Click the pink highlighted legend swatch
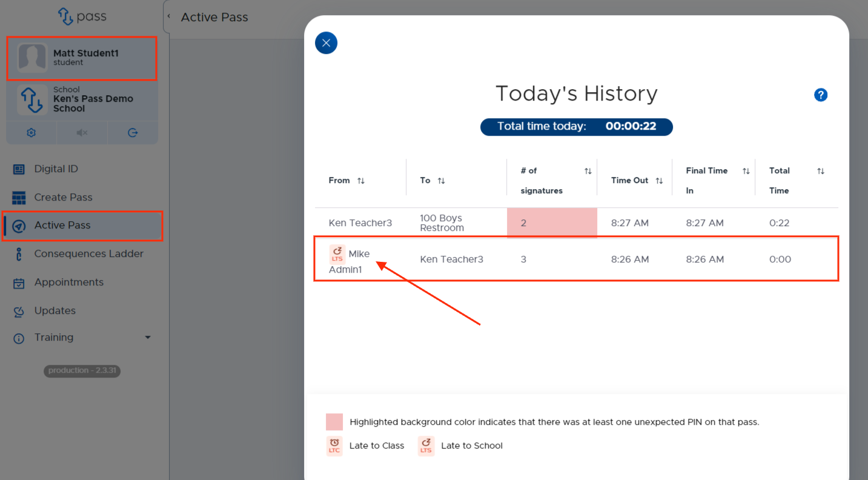Image resolution: width=868 pixels, height=480 pixels. (x=334, y=422)
